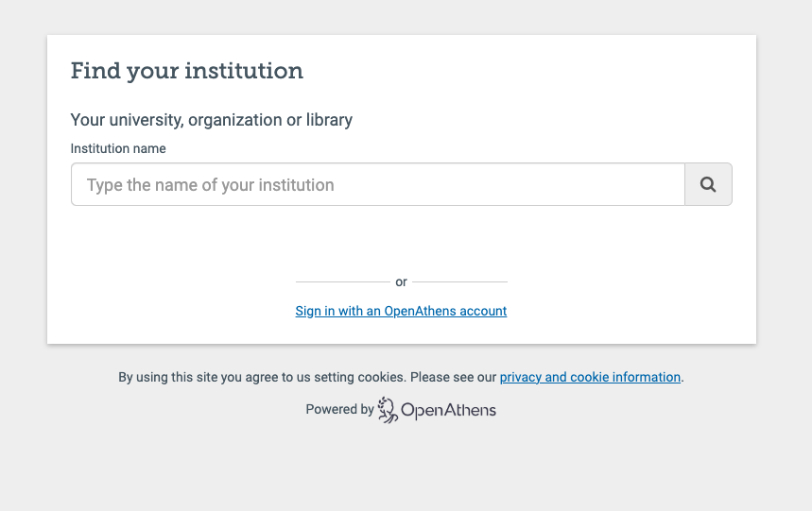The image size is (812, 511).
Task: Click the word 'library' in the subtitle
Action: coord(329,120)
